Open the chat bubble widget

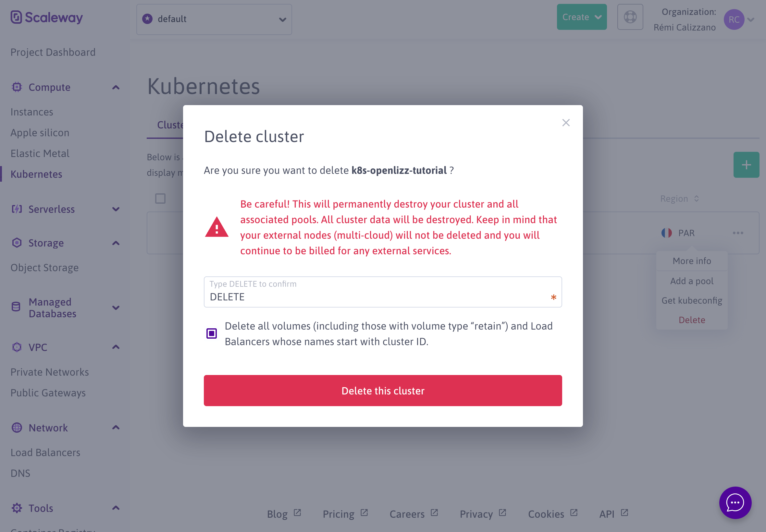pyautogui.click(x=735, y=502)
